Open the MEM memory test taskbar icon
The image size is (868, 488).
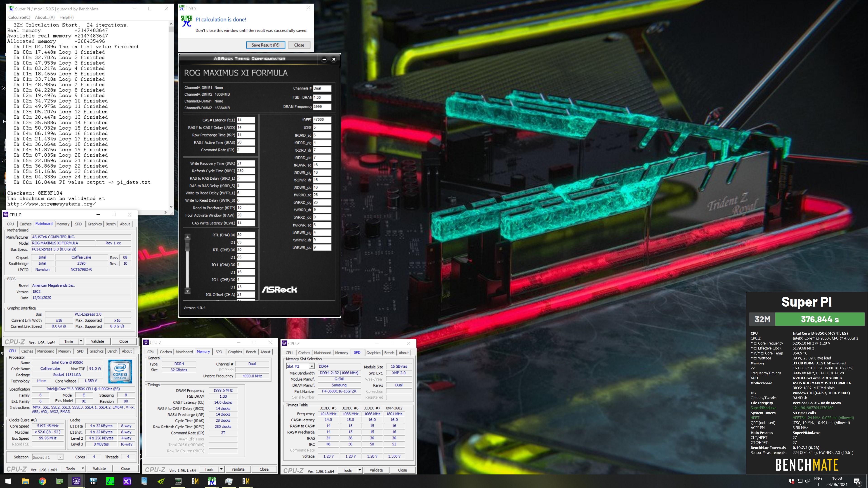point(178,481)
